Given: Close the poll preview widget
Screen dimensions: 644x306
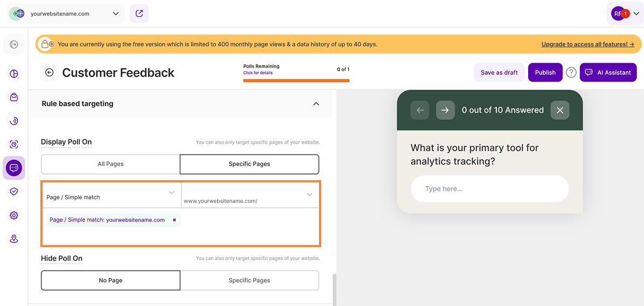Looking at the screenshot, I should tap(560, 110).
